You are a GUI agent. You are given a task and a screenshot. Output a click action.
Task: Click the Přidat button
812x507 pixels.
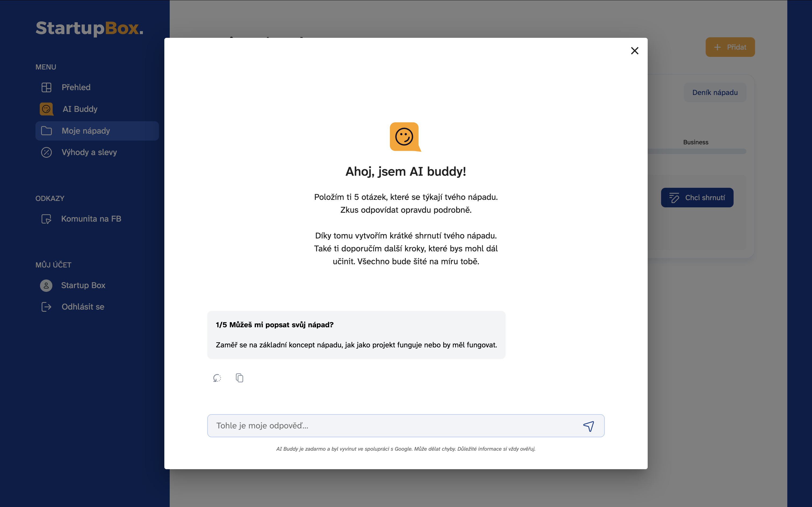(730, 47)
